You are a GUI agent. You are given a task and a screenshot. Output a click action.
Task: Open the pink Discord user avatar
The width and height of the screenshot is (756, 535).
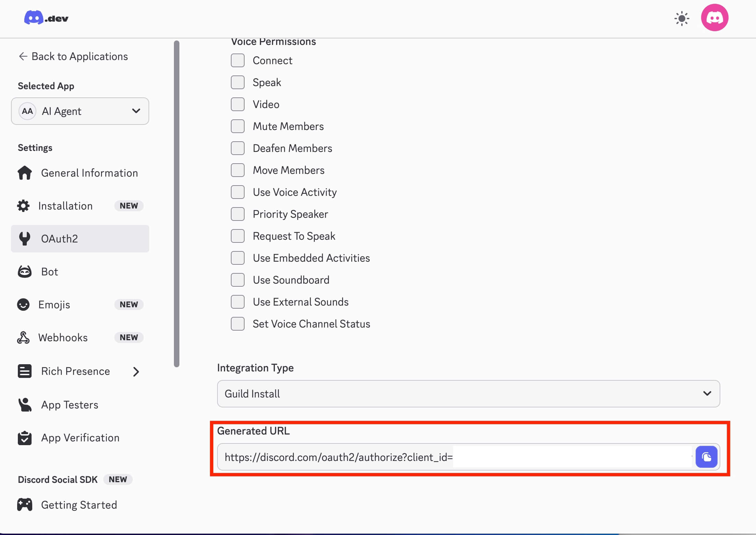(x=714, y=18)
